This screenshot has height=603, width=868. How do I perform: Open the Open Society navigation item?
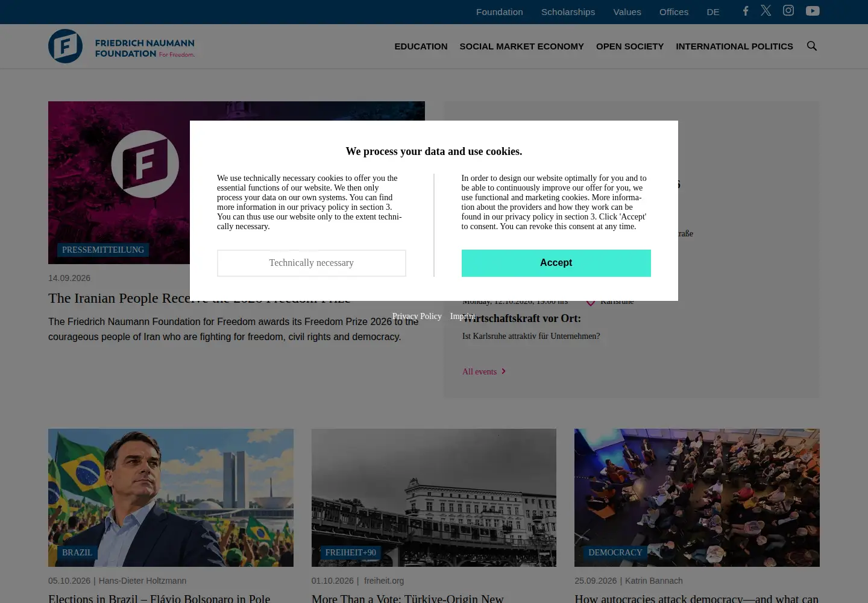pos(630,46)
